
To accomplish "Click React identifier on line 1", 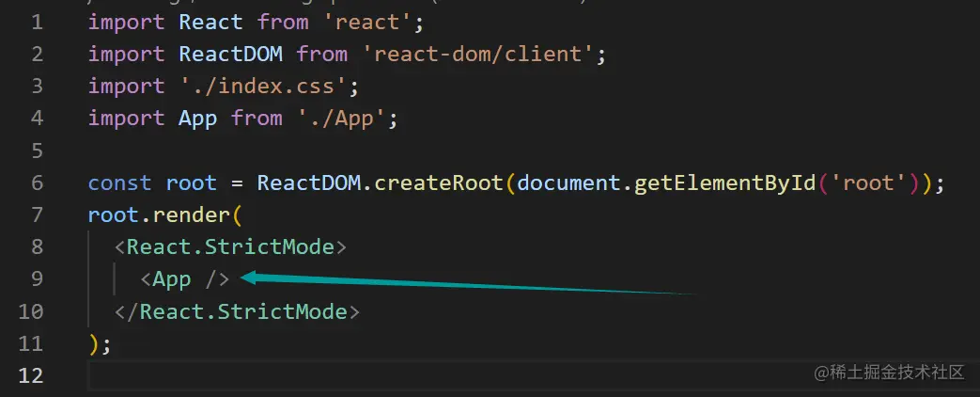I will pyautogui.click(x=210, y=23).
